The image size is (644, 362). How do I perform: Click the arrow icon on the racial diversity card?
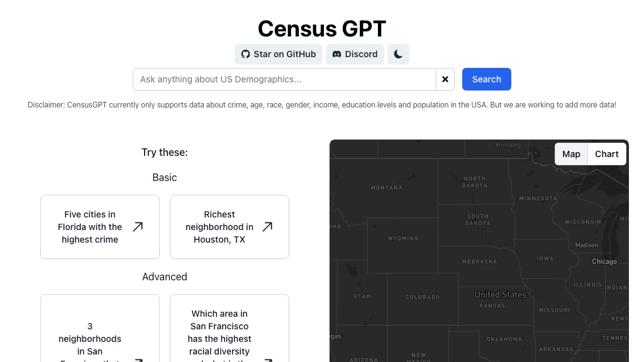(x=267, y=360)
